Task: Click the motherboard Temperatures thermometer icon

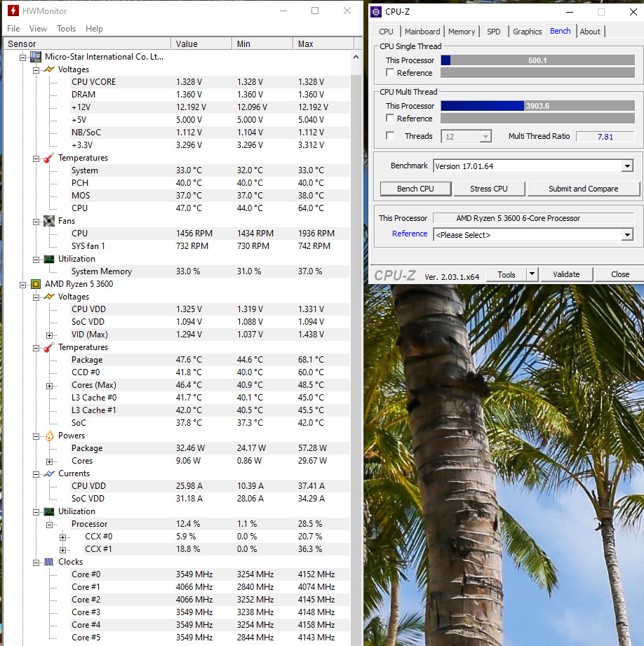Action: tap(49, 158)
